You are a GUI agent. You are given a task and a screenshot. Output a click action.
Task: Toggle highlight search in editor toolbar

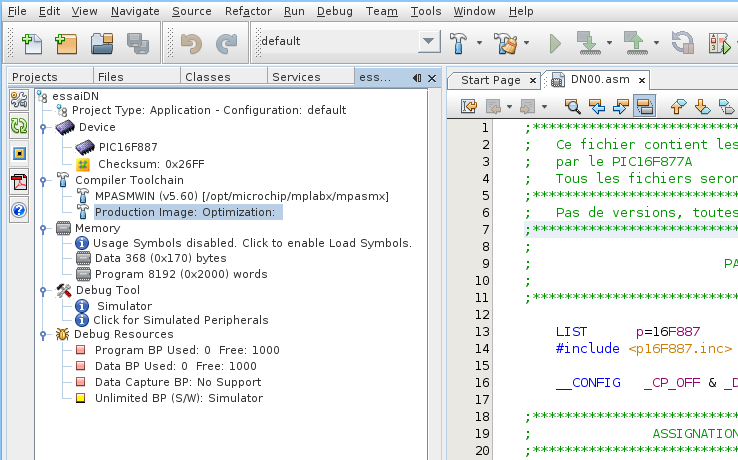(645, 105)
